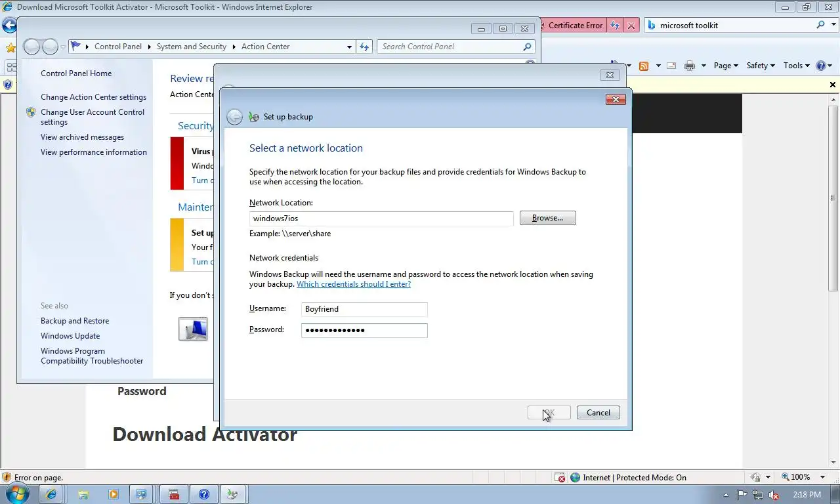Select the Windows Backup taskbar icon
The image size is (840, 504).
232,494
